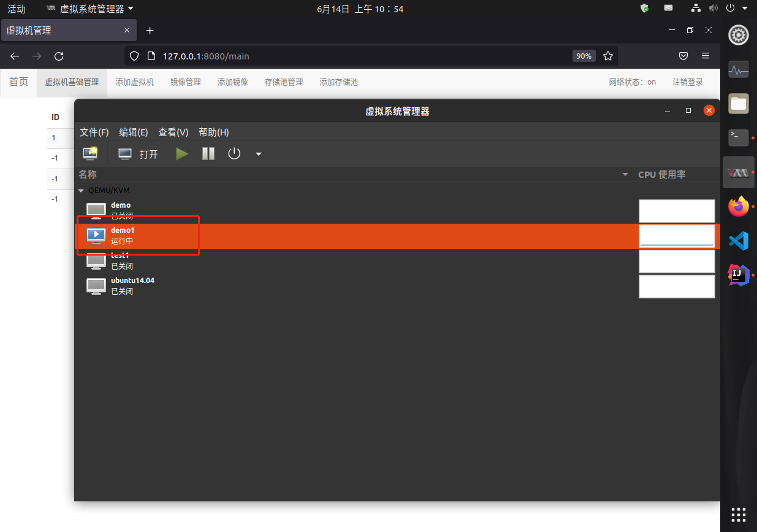Image resolution: width=757 pixels, height=532 pixels.
Task: Open System Monitor in the dock
Action: pyautogui.click(x=739, y=70)
